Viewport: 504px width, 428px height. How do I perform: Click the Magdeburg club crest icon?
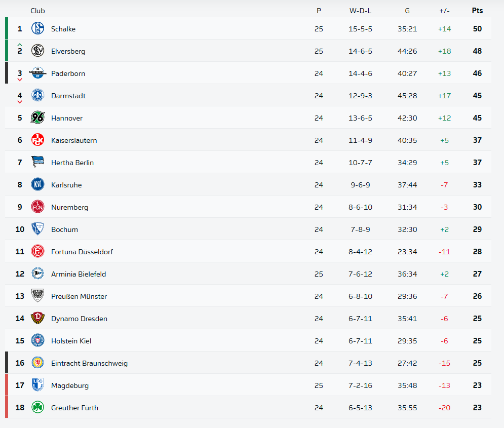[37, 385]
